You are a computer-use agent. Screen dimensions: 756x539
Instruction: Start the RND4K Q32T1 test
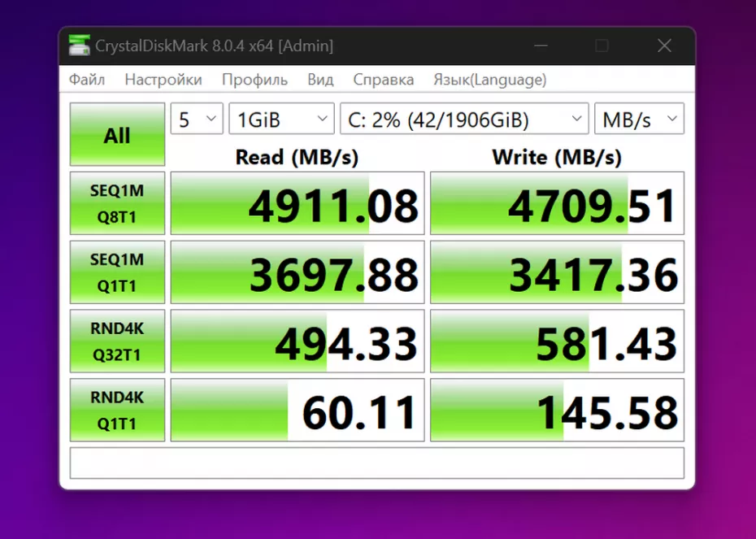[x=117, y=341]
